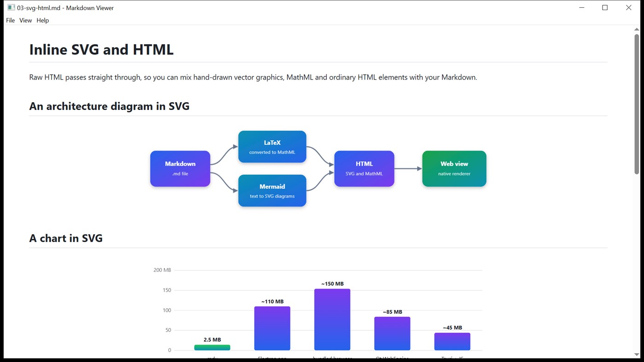Click the ~150 MB chart bar
644x362 pixels.
[x=332, y=320]
